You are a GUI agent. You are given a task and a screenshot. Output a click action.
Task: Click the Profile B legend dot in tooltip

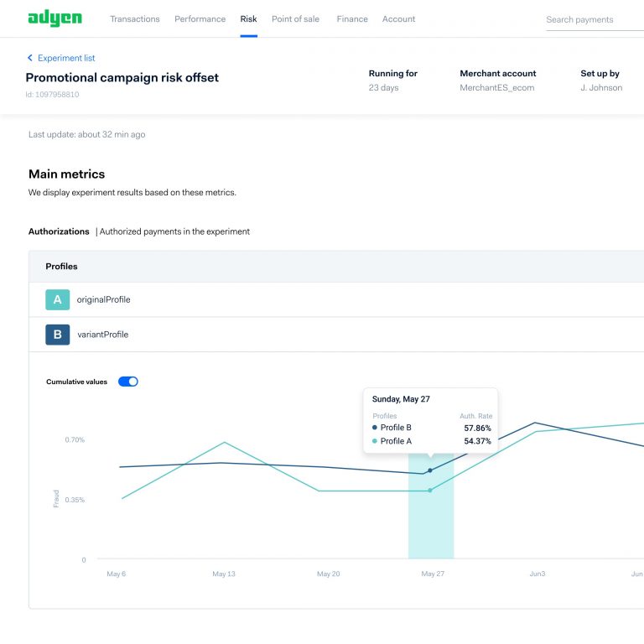click(x=375, y=428)
